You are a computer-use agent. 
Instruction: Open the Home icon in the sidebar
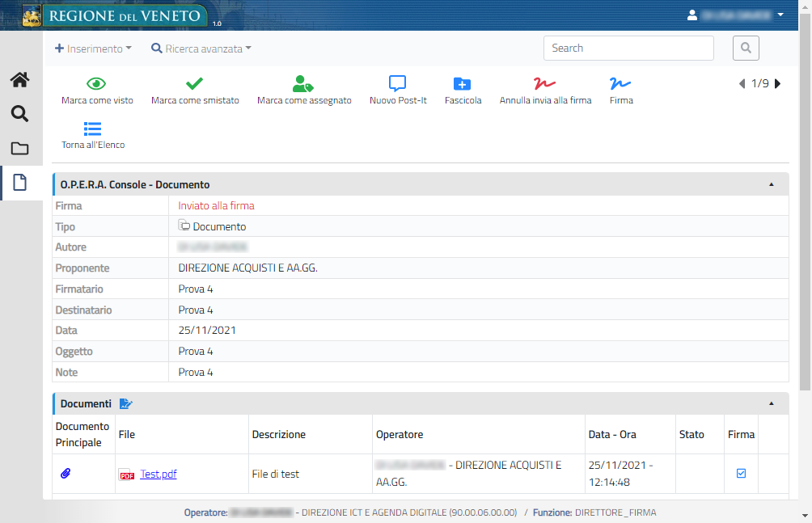19,80
